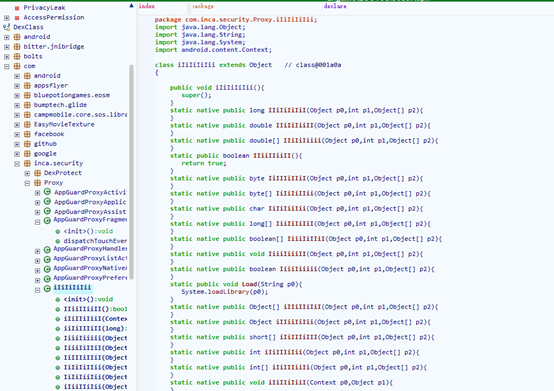Screen dimensions: 554x391
Task: Click the EasyMovieTexture package icon
Action: click(x=27, y=124)
